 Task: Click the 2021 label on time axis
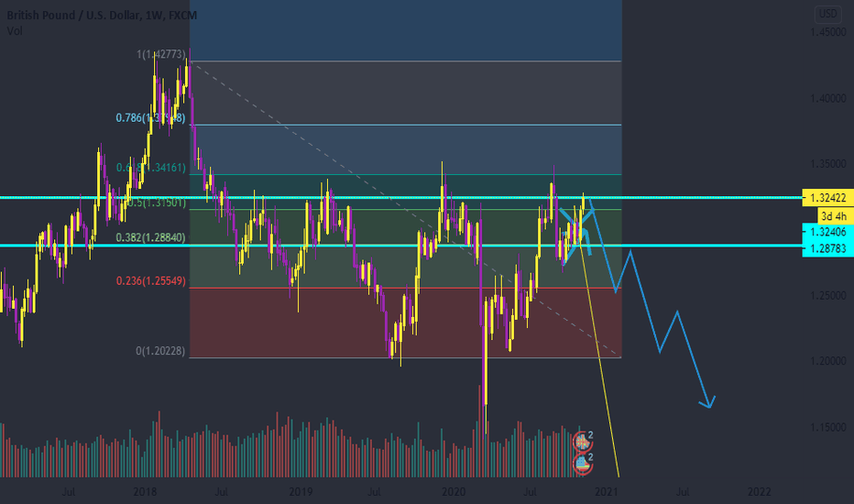607,492
